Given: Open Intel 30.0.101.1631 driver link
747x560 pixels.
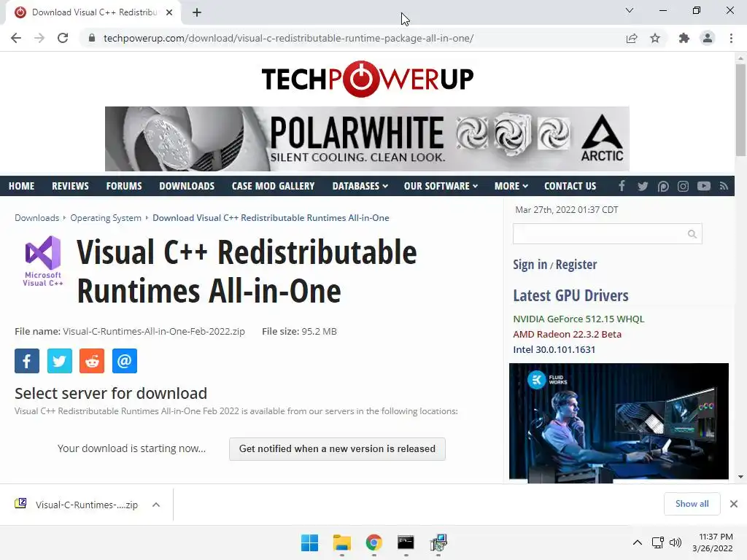Looking at the screenshot, I should point(554,349).
